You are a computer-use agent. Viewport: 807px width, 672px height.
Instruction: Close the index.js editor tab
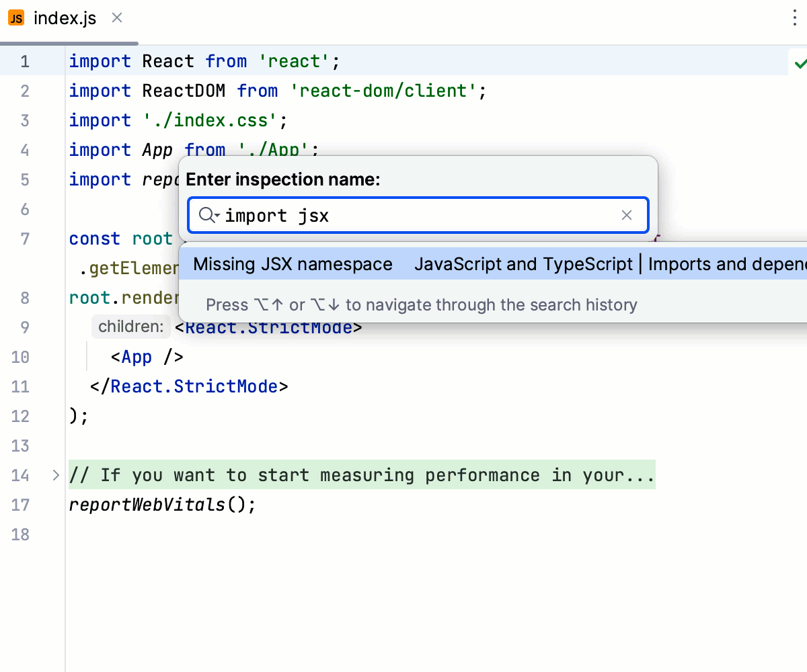click(x=116, y=18)
